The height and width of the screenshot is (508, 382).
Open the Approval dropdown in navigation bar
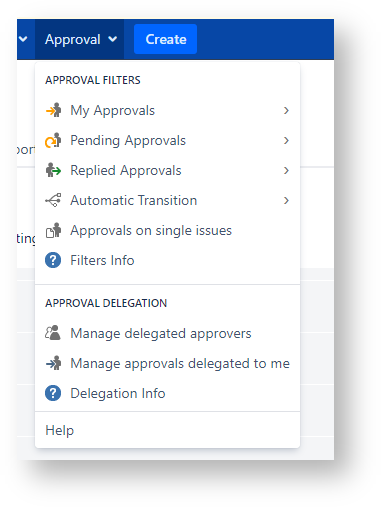click(x=80, y=39)
